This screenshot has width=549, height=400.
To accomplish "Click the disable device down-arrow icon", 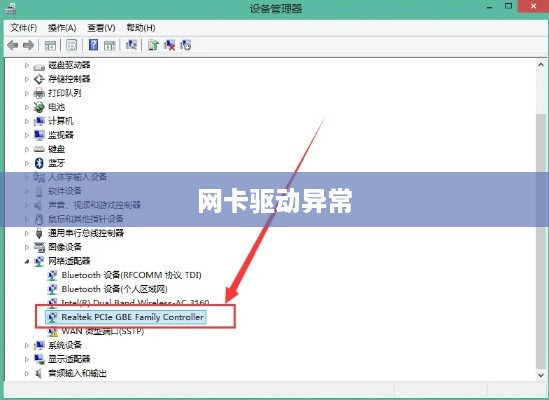I will (185, 45).
